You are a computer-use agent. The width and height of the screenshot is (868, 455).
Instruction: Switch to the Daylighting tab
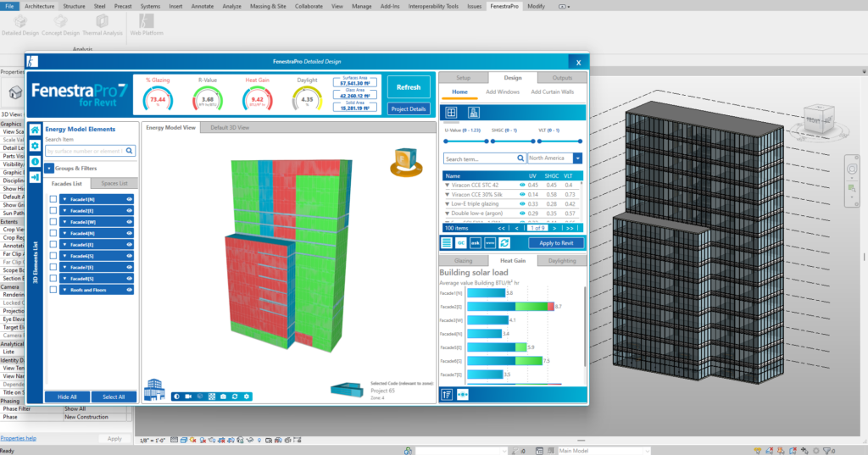tap(562, 261)
